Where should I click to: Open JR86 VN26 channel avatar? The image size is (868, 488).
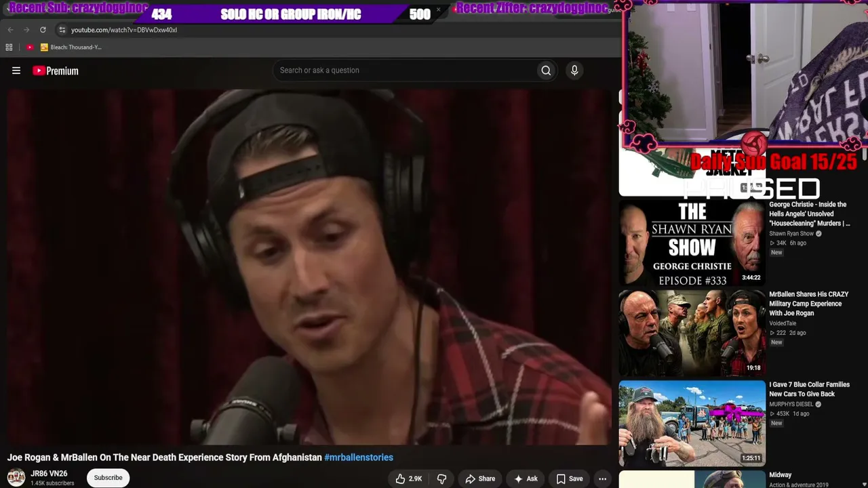(16, 478)
